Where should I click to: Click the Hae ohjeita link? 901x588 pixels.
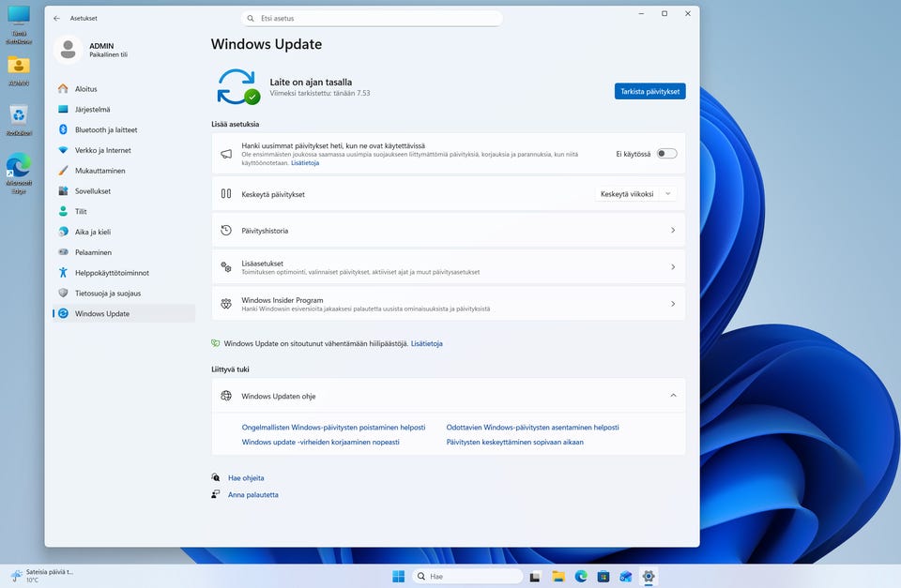(x=246, y=477)
